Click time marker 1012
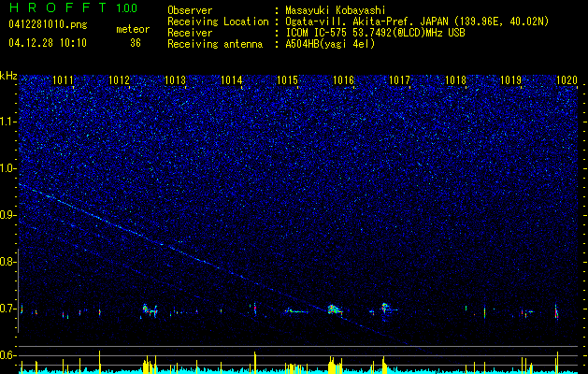Screen dimensions: 588x374 point(119,79)
